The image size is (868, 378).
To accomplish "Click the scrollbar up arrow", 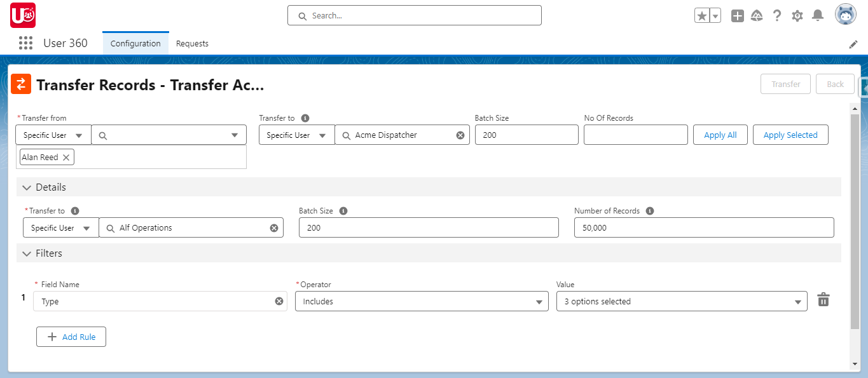I will 855,109.
